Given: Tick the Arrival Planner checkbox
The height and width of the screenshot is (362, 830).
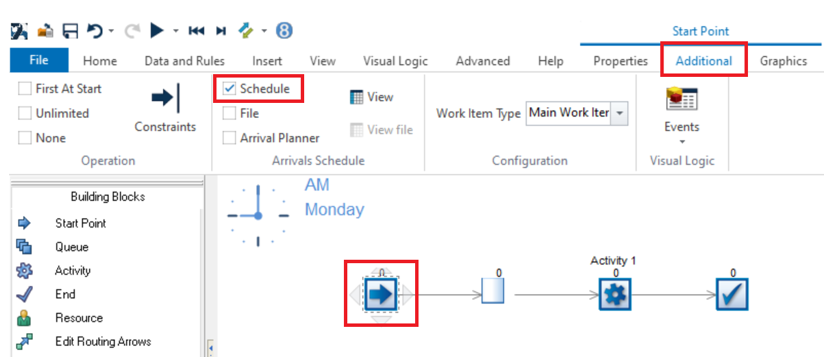Looking at the screenshot, I should pyautogui.click(x=229, y=138).
